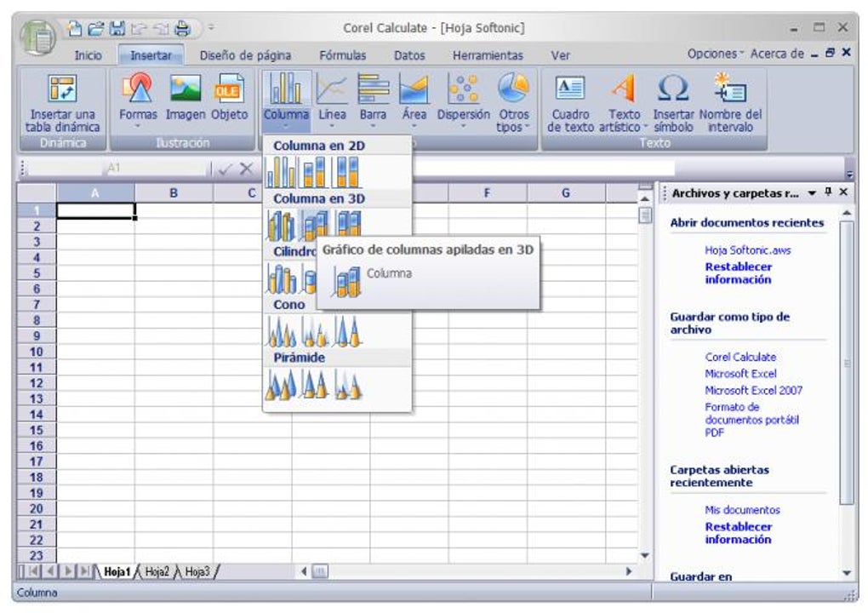868x613 pixels.
Task: Insert a dynamic table (tabla dinámica)
Action: tap(62, 104)
